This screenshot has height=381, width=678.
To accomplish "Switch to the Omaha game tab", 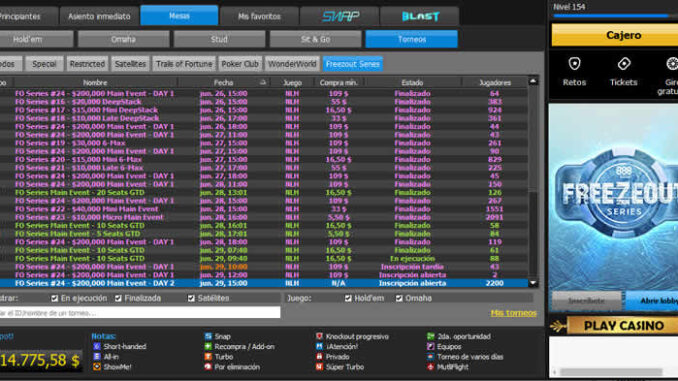I will click(x=123, y=39).
